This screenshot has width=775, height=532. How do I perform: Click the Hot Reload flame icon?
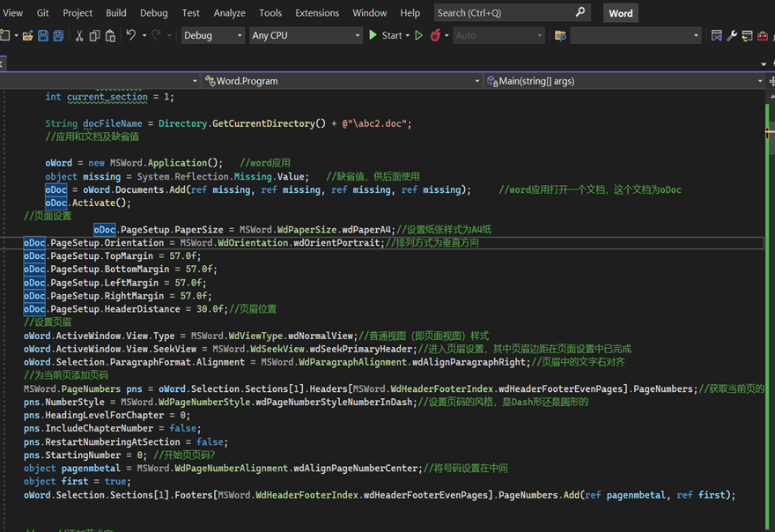[x=435, y=35]
